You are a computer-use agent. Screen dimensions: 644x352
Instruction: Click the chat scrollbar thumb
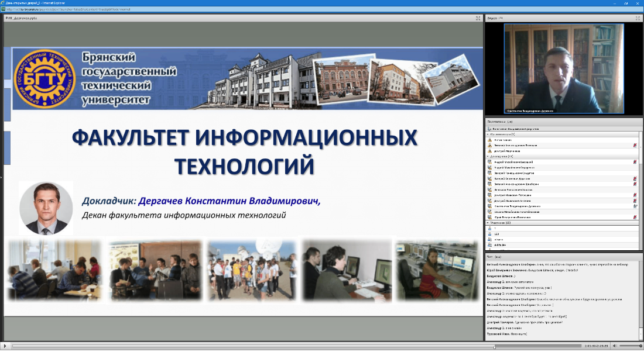[640, 333]
